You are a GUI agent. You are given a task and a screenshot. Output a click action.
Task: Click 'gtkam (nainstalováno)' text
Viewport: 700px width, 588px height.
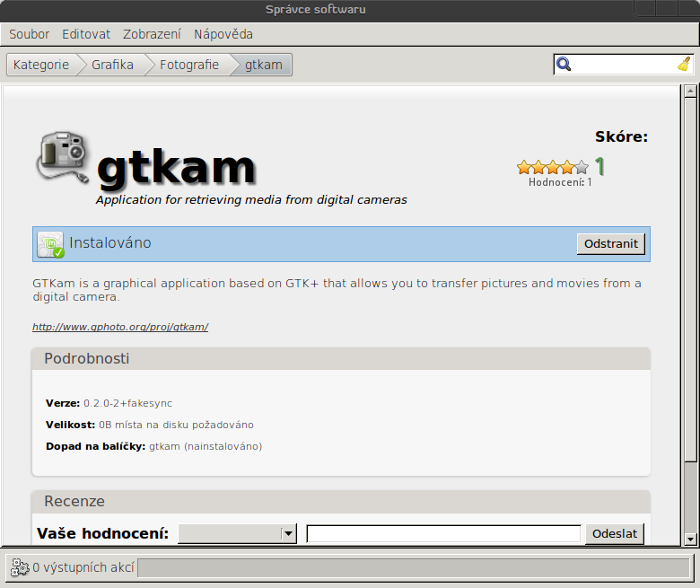point(206,446)
